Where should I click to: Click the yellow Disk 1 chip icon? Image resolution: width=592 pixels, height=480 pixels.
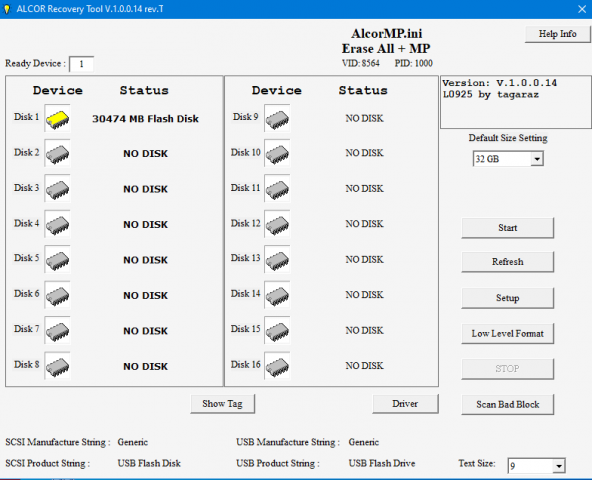pos(57,118)
